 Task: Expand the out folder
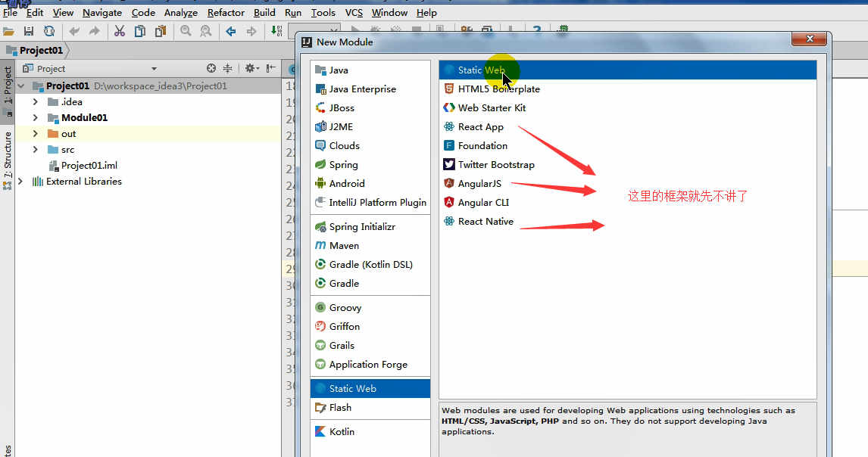(36, 134)
